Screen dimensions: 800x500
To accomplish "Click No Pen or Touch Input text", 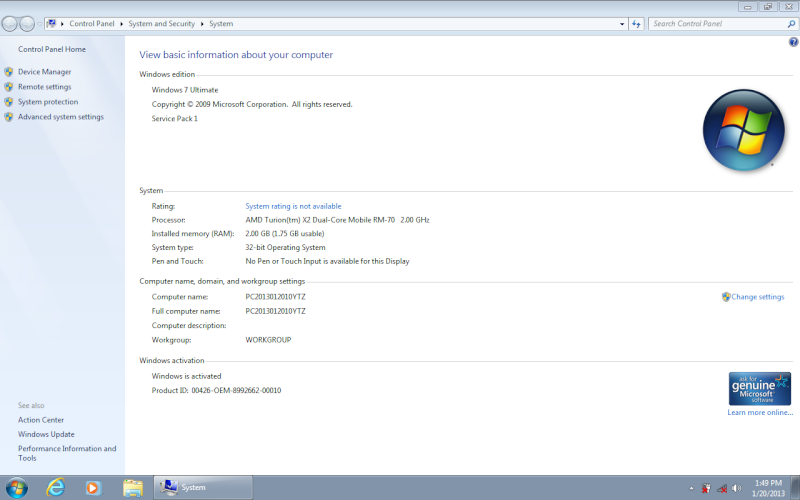I will [x=327, y=261].
